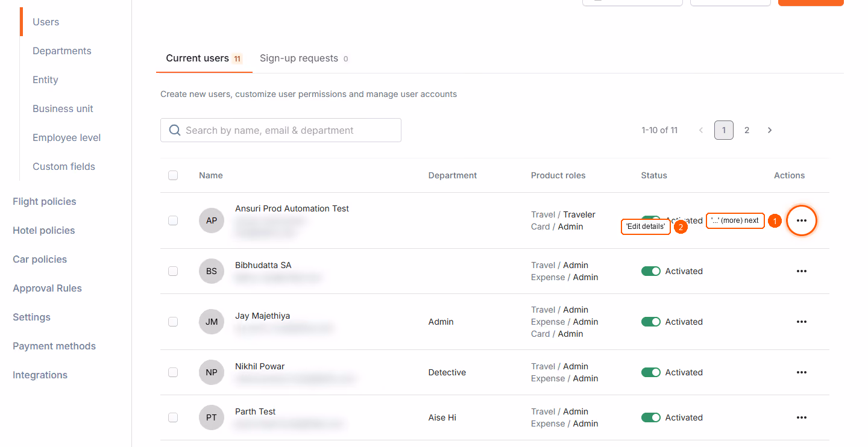Click the BS avatar of Bibhudatta SA
The image size is (868, 447).
click(x=212, y=271)
